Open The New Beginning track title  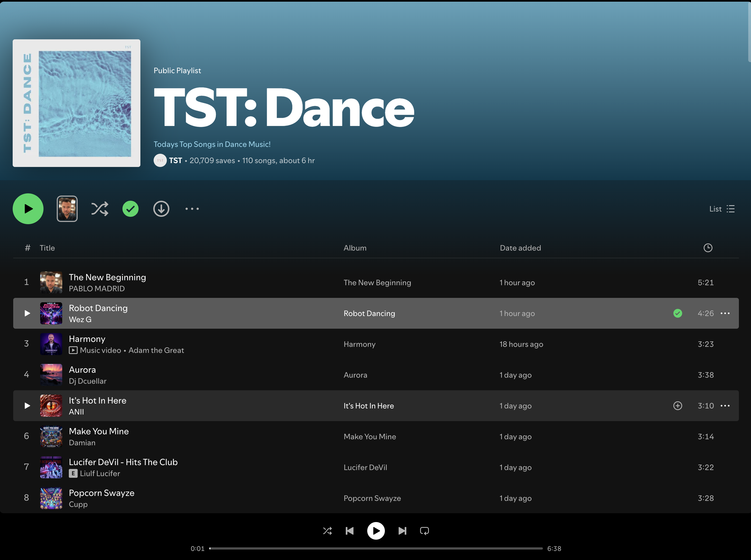(108, 277)
